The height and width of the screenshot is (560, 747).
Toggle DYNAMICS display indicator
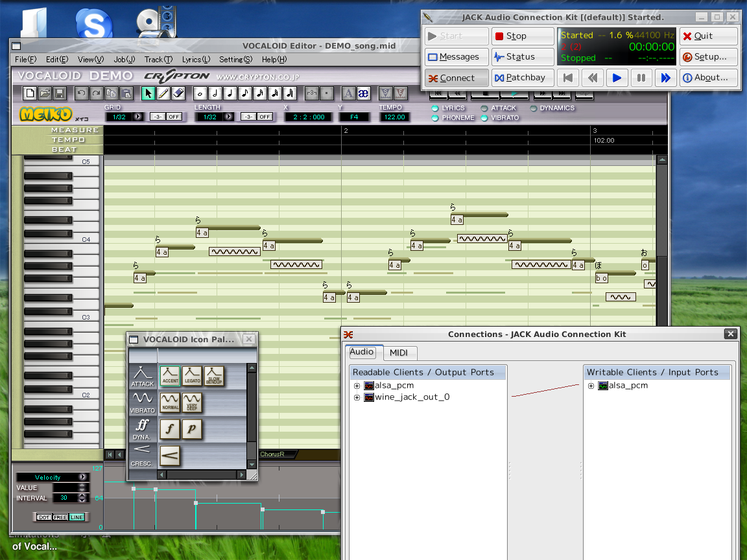click(534, 108)
